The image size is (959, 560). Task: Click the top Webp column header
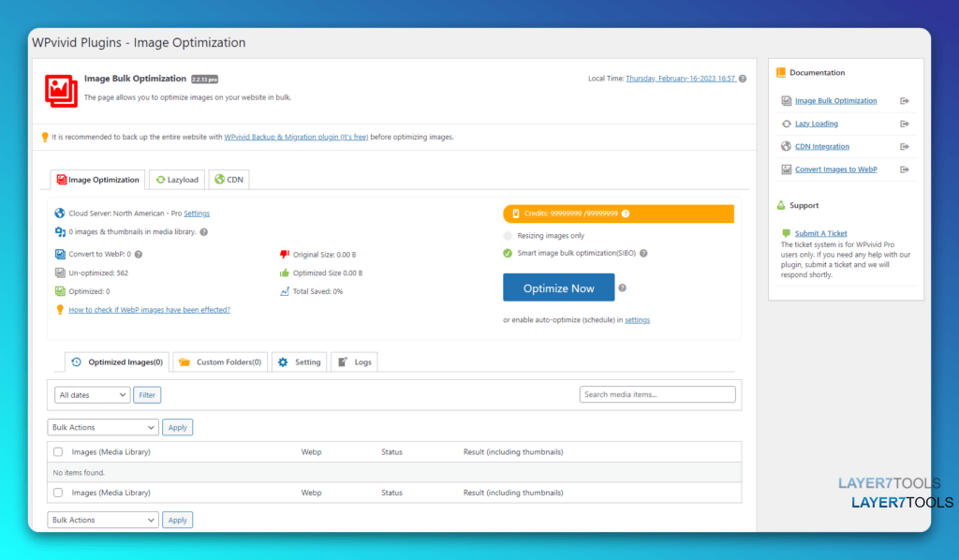click(311, 451)
